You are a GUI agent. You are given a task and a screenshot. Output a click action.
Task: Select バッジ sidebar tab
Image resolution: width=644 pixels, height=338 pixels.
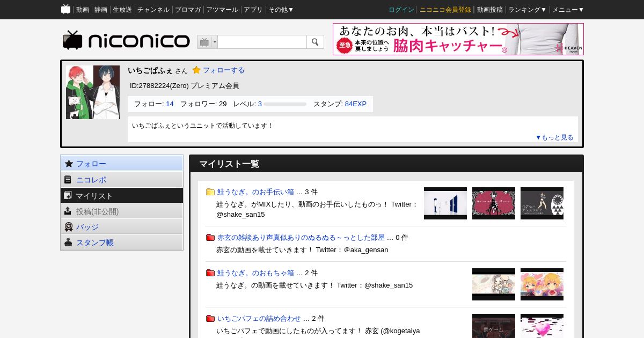122,227
